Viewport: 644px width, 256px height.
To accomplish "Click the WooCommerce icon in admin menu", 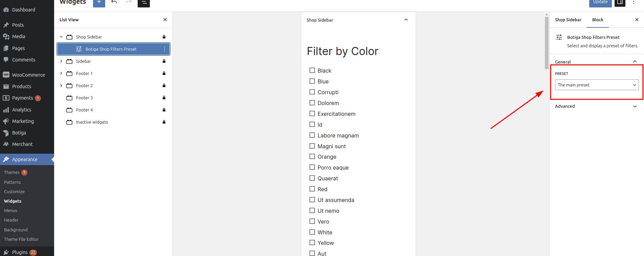I will 6,75.
